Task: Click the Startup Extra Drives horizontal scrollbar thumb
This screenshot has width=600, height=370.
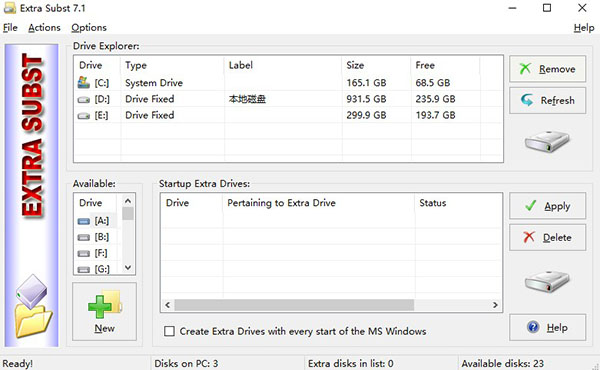Action: pyautogui.click(x=294, y=305)
